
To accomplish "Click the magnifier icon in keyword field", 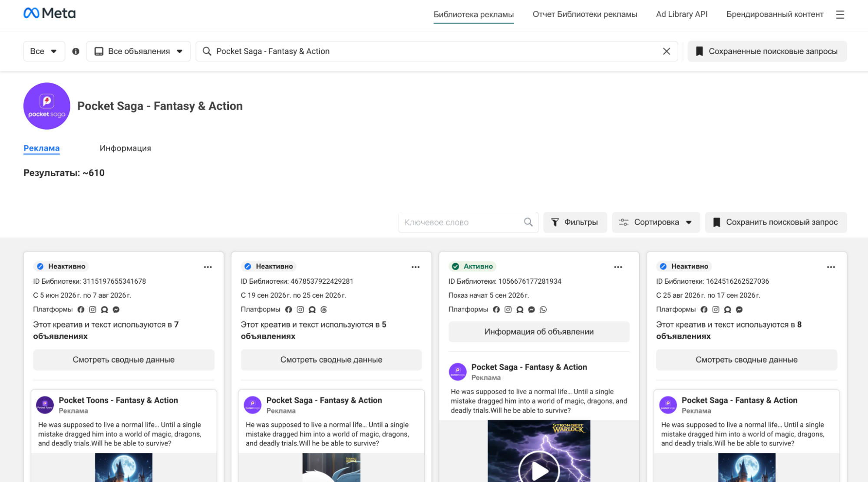I will (528, 222).
